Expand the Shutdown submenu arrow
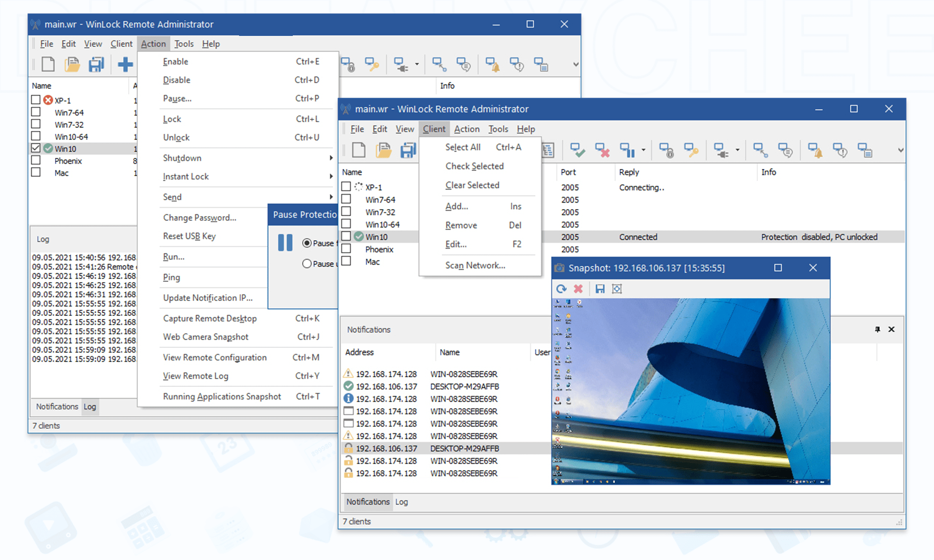The height and width of the screenshot is (560, 934). point(331,158)
